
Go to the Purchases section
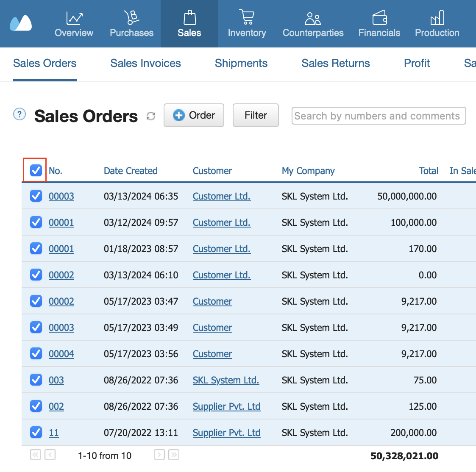click(131, 24)
